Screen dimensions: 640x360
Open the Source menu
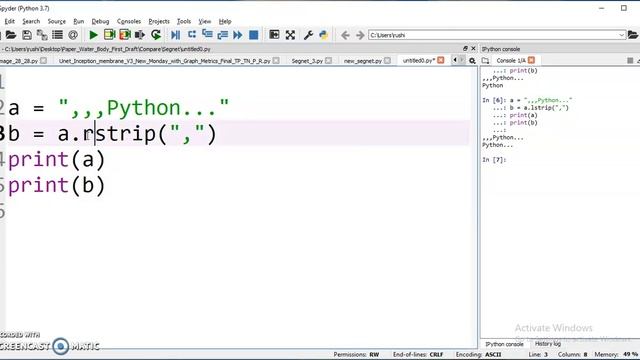[57, 21]
